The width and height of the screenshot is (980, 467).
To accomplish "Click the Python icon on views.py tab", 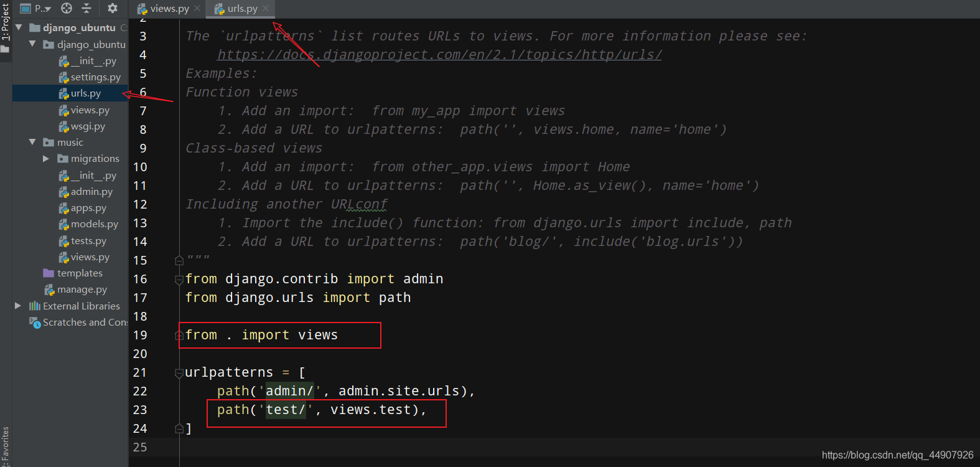I will [x=142, y=9].
